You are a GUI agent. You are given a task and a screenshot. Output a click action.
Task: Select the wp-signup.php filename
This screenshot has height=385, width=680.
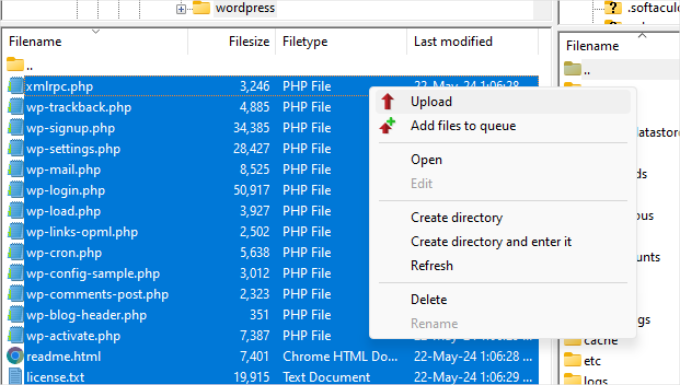coord(71,128)
